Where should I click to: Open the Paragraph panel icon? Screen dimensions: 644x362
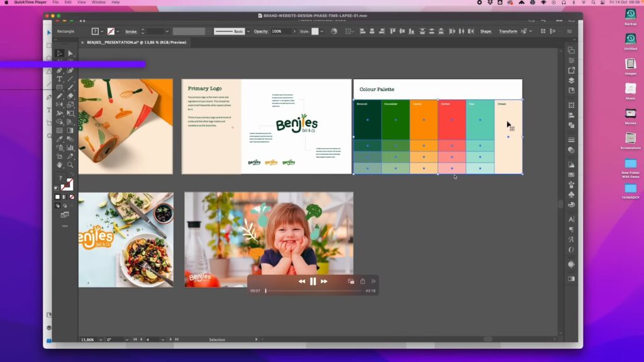[571, 229]
